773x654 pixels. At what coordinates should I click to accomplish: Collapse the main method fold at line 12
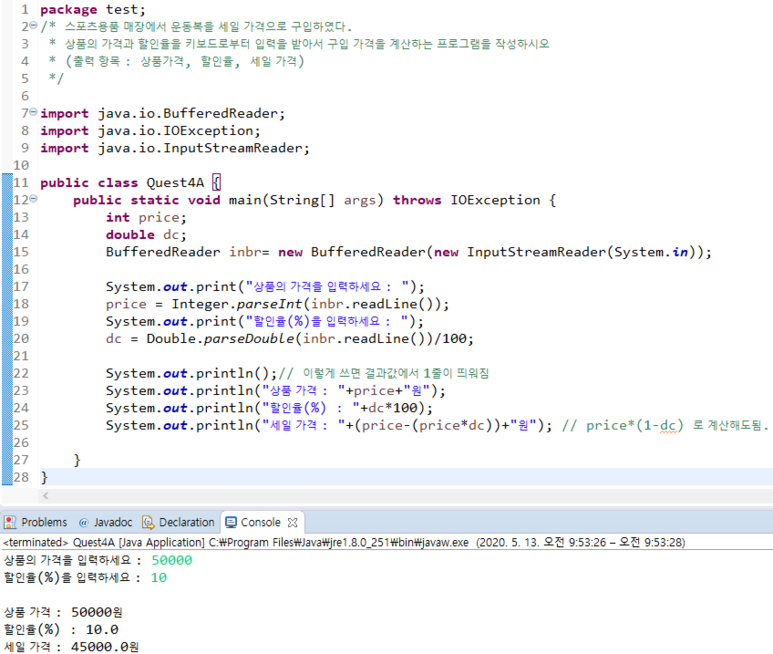point(33,199)
